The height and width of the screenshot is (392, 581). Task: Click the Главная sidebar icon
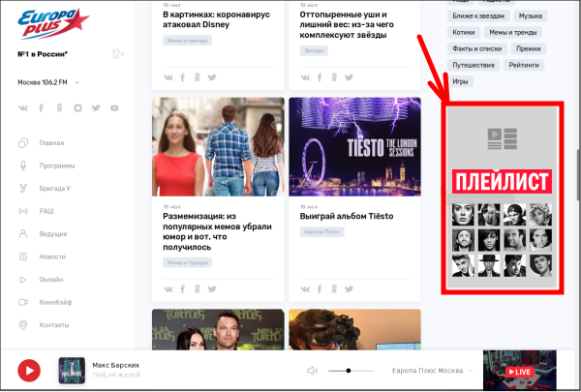(23, 142)
